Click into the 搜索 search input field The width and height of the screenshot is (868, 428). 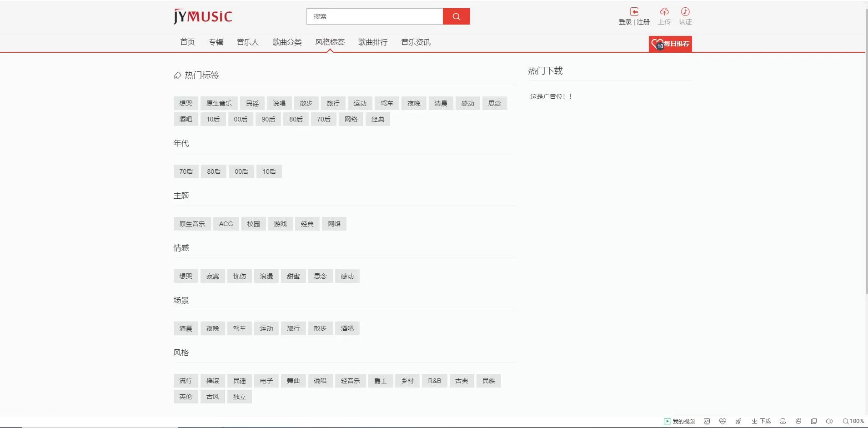click(x=375, y=16)
